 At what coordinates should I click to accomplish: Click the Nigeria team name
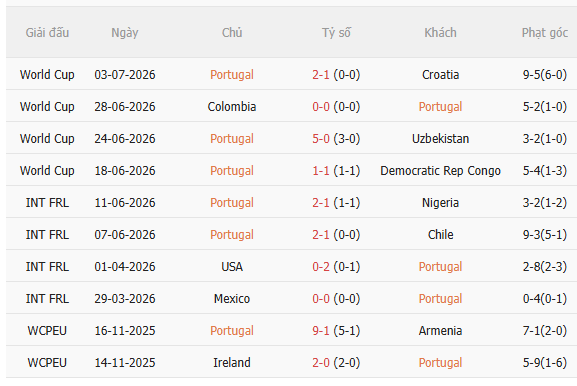tap(440, 203)
